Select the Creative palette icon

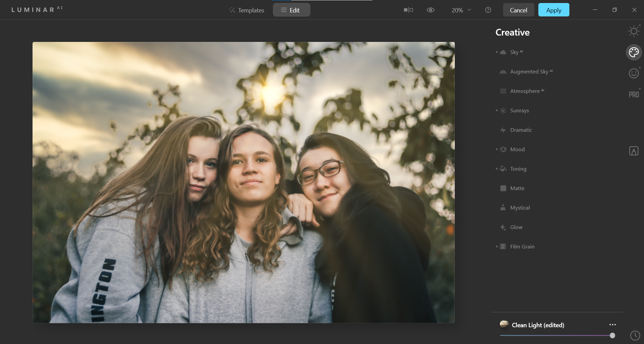coord(634,52)
